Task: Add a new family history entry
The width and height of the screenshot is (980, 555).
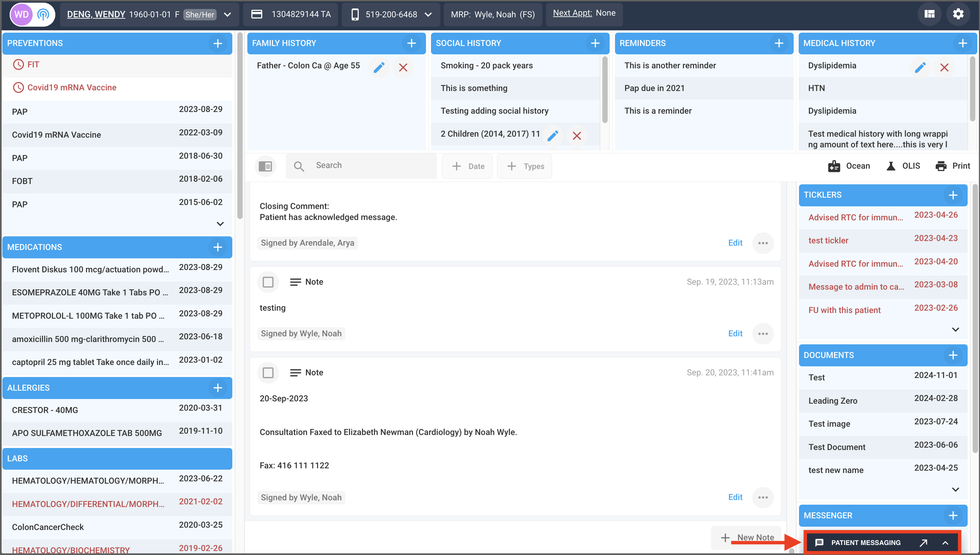Action: point(411,43)
